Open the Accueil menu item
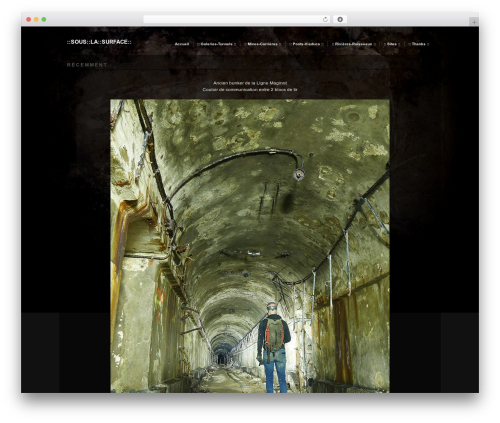 click(x=182, y=44)
